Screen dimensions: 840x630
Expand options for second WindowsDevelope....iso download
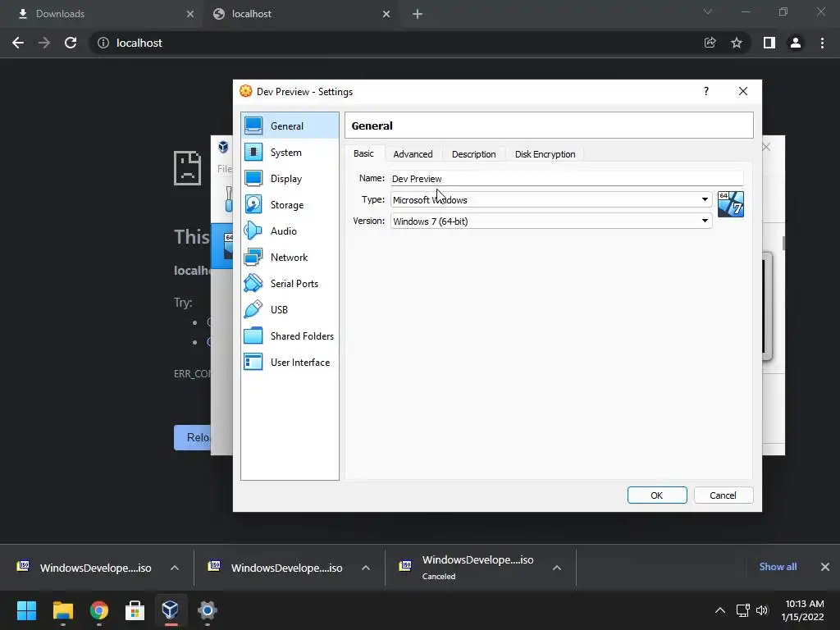point(366,568)
